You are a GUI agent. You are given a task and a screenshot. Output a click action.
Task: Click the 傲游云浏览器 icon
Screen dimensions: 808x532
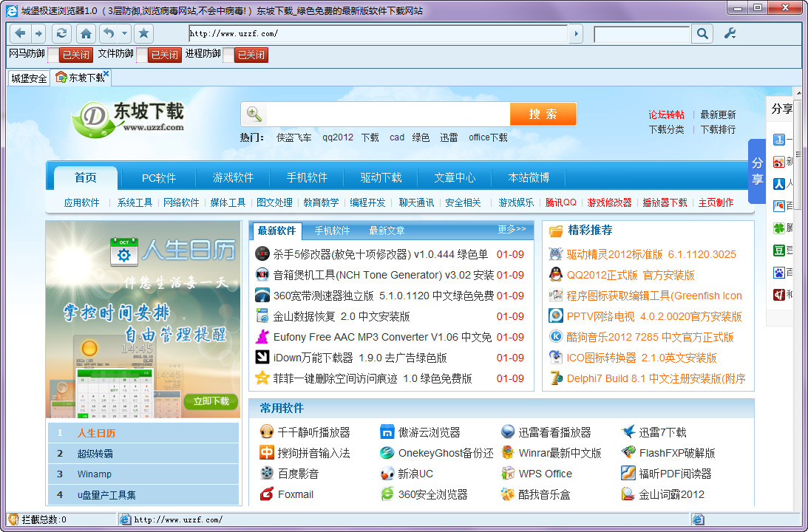(x=387, y=432)
